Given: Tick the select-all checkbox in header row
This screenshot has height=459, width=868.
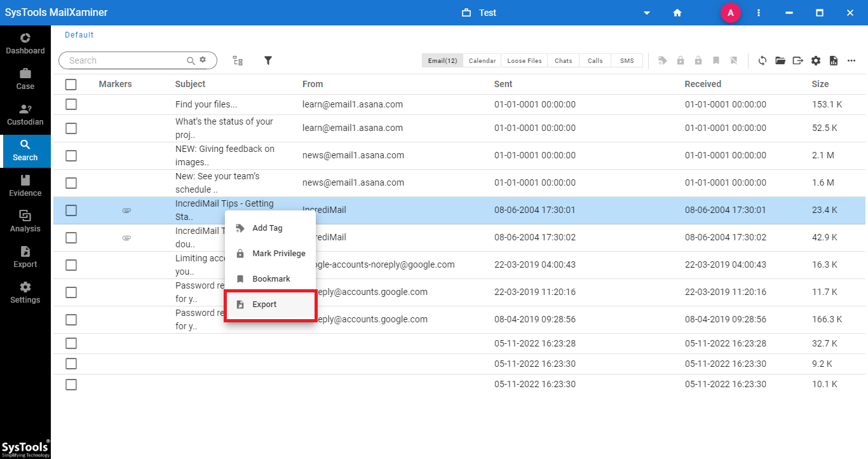Looking at the screenshot, I should [x=71, y=84].
